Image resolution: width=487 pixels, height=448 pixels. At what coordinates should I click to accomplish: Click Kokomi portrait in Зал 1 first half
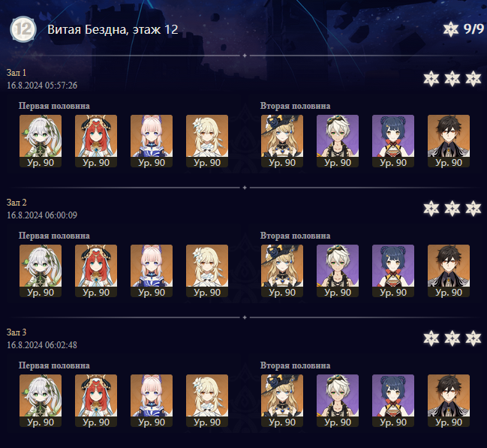(152, 141)
